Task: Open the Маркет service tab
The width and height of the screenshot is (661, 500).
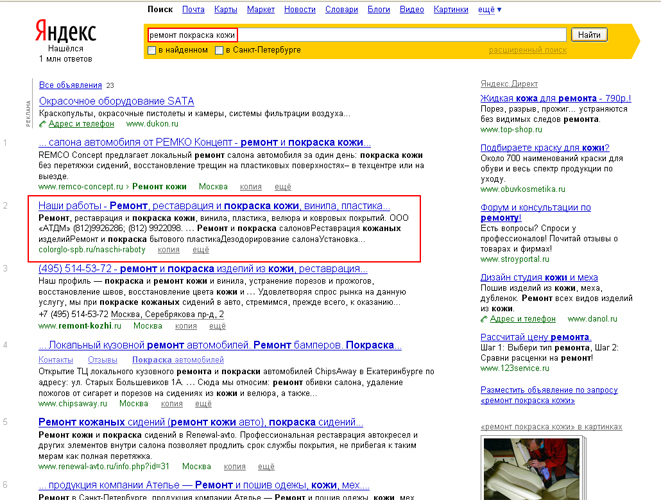Action: click(261, 9)
